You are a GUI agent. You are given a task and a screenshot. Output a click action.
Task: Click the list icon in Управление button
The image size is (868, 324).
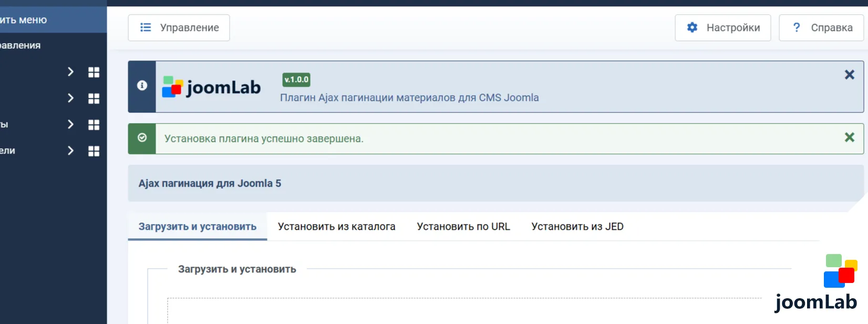pos(146,27)
